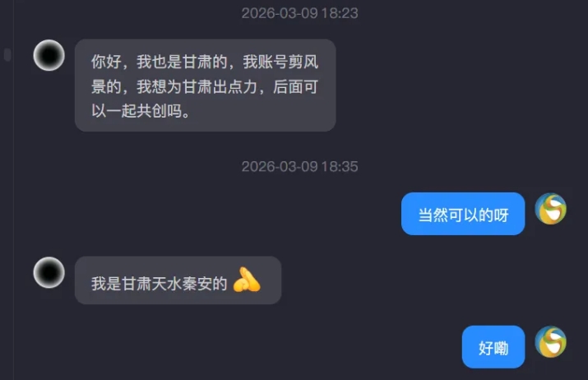
Task: Click the colorful avatar next to 当然可以的呀
Action: (550, 209)
